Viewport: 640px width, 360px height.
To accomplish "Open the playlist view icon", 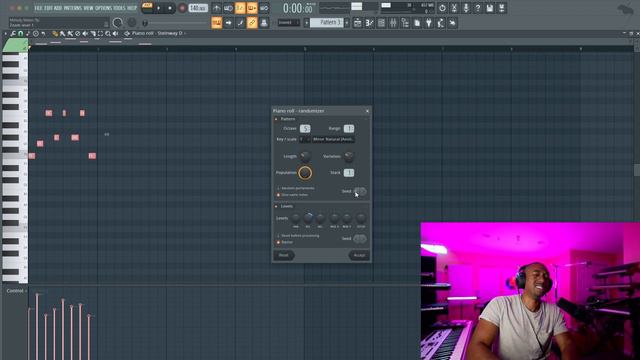I will coord(357,23).
